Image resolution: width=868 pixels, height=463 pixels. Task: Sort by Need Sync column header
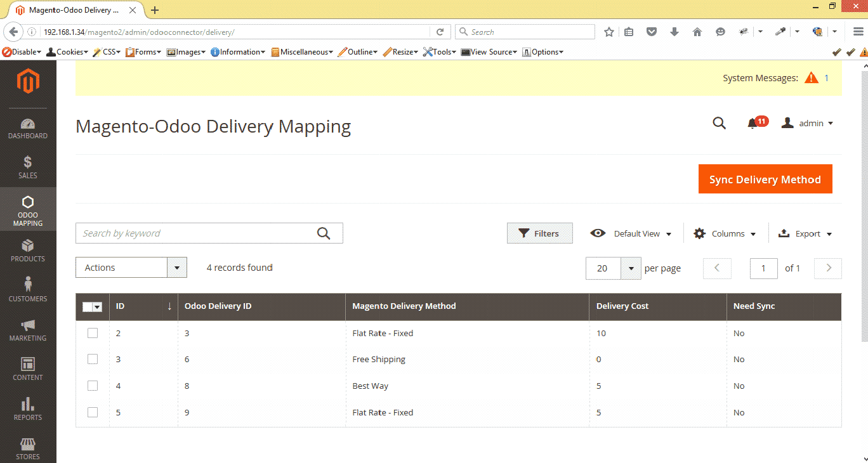tap(784, 306)
